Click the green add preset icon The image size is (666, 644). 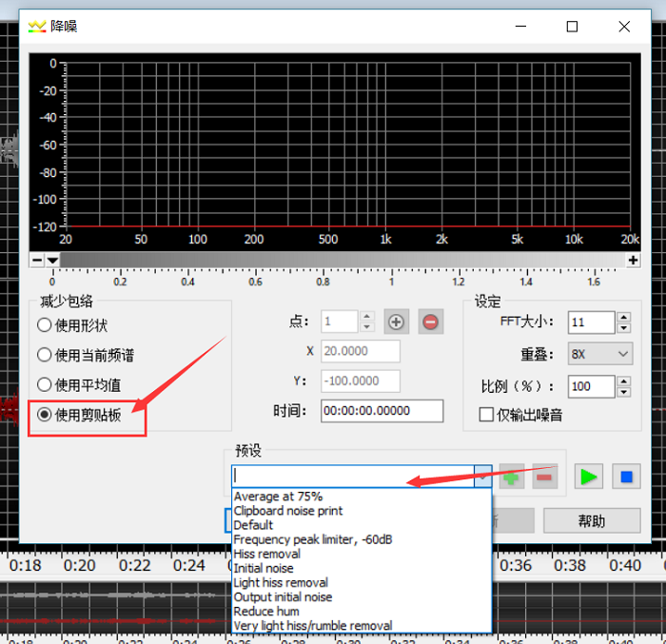[511, 477]
